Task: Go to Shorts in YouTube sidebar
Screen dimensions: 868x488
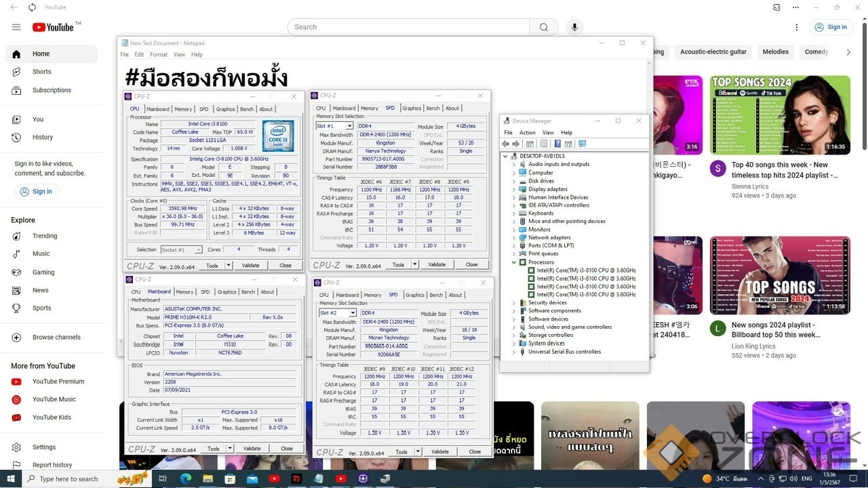Action: pos(41,72)
